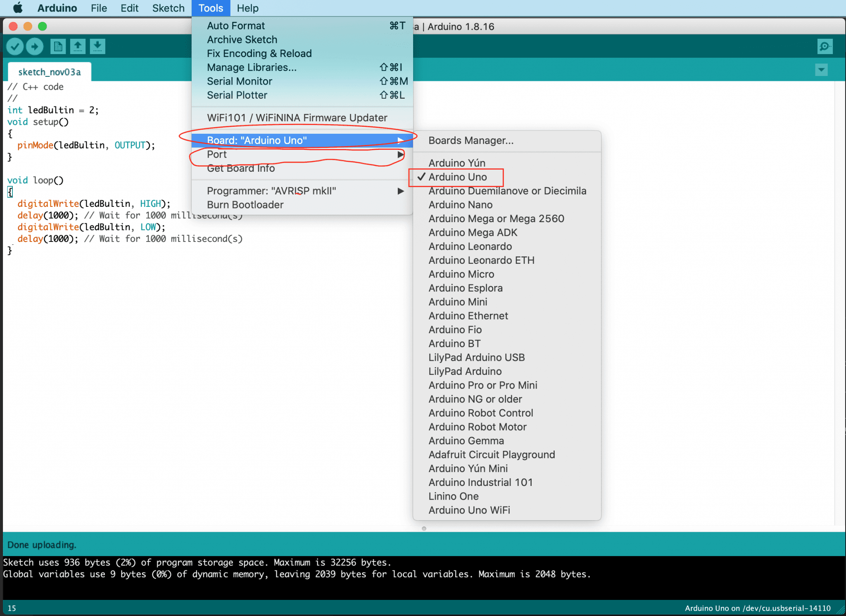Select the checked Arduino Uno board
Viewport: 846px width, 616px height.
[507, 177]
